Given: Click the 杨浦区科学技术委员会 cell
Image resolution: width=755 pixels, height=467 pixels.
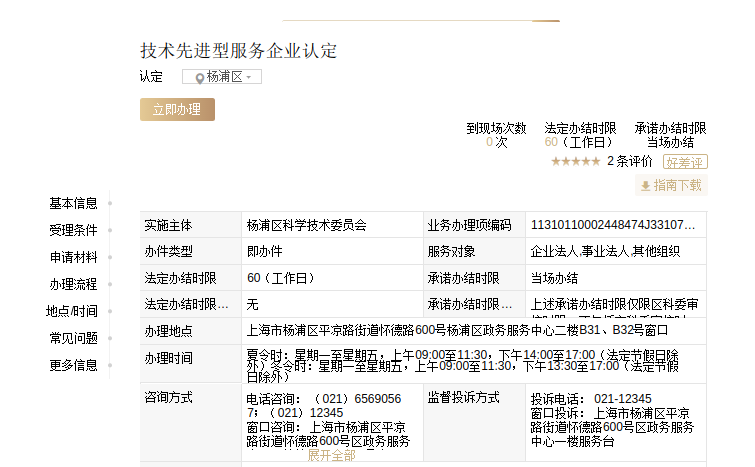Looking at the screenshot, I should [332, 225].
